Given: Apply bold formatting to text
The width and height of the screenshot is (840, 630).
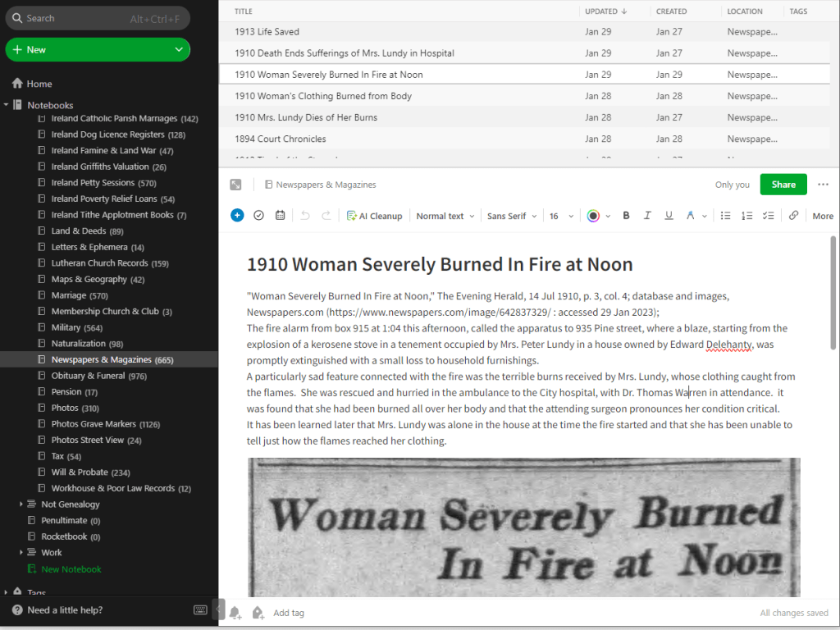Looking at the screenshot, I should pos(626,216).
